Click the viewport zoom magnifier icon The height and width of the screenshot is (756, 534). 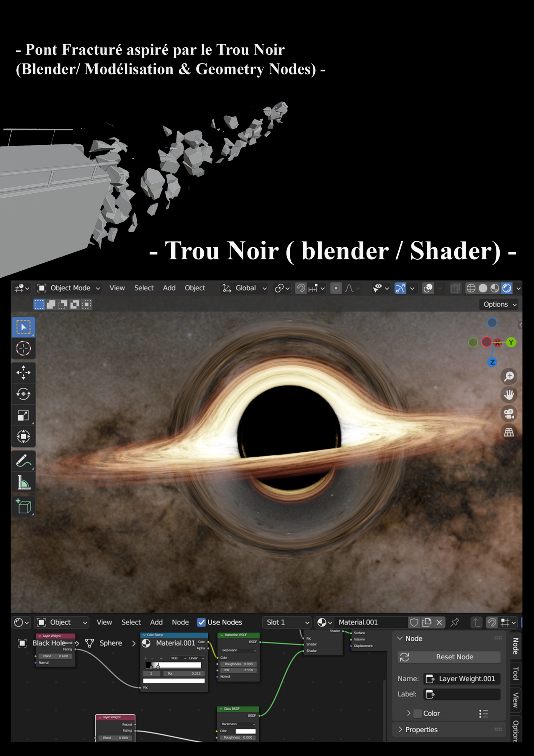509,376
